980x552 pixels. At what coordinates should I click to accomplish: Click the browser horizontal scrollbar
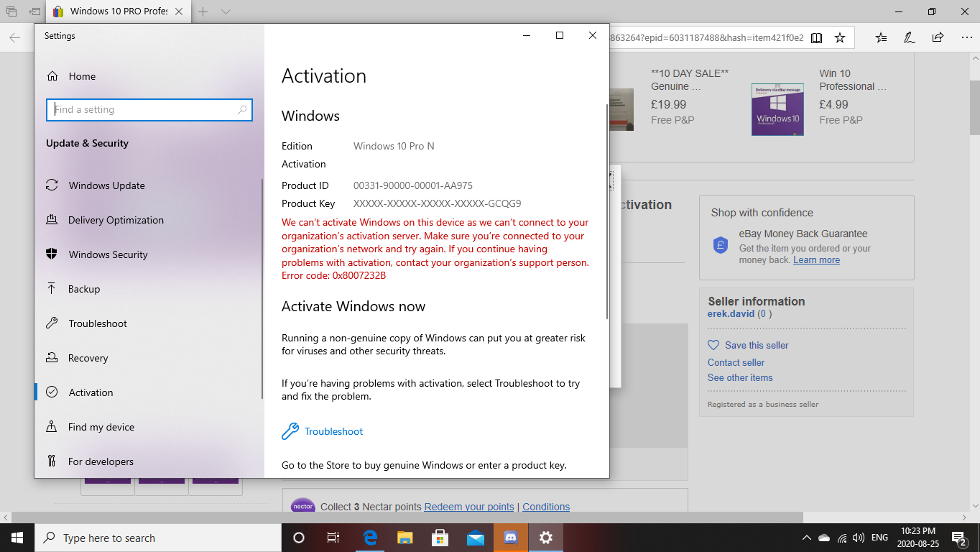click(x=407, y=517)
